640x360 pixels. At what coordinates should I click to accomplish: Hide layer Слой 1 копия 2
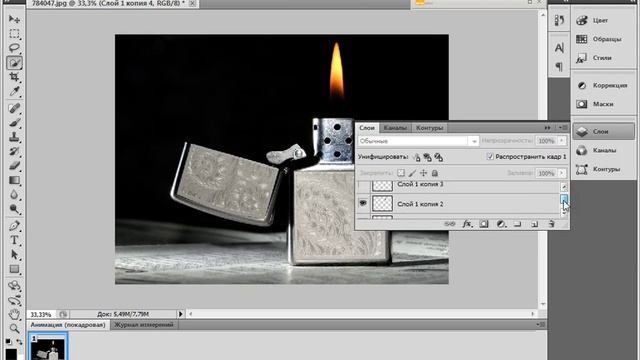click(363, 203)
